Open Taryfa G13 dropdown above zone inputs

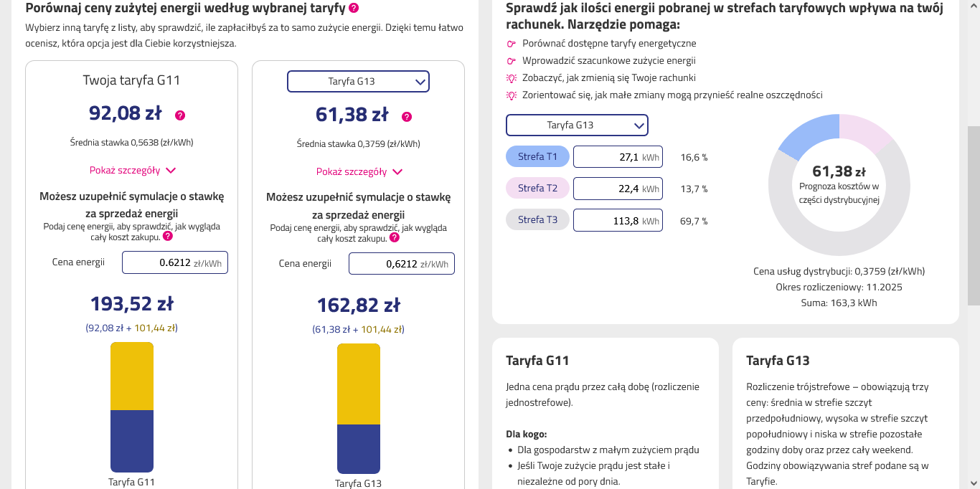click(x=577, y=125)
